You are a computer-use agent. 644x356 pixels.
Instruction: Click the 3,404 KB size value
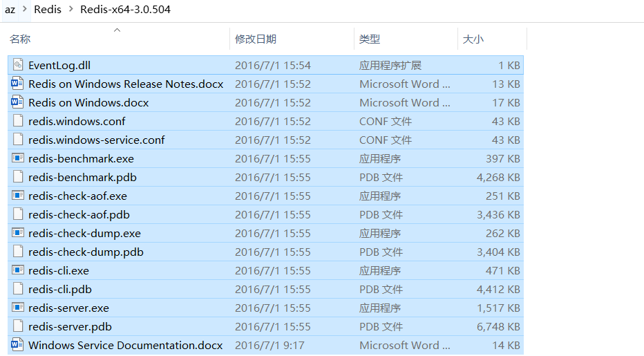coord(498,252)
